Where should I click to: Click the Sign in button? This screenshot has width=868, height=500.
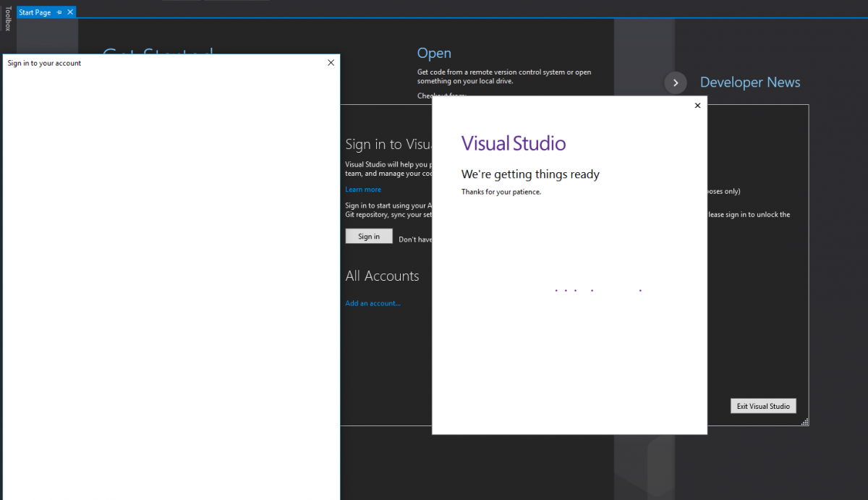[x=369, y=237]
